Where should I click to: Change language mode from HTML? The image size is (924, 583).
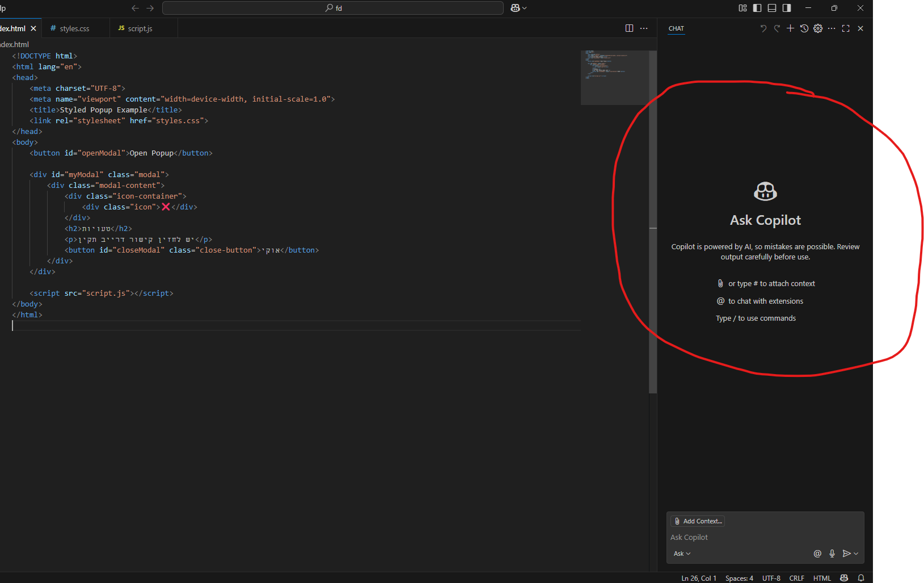822,578
